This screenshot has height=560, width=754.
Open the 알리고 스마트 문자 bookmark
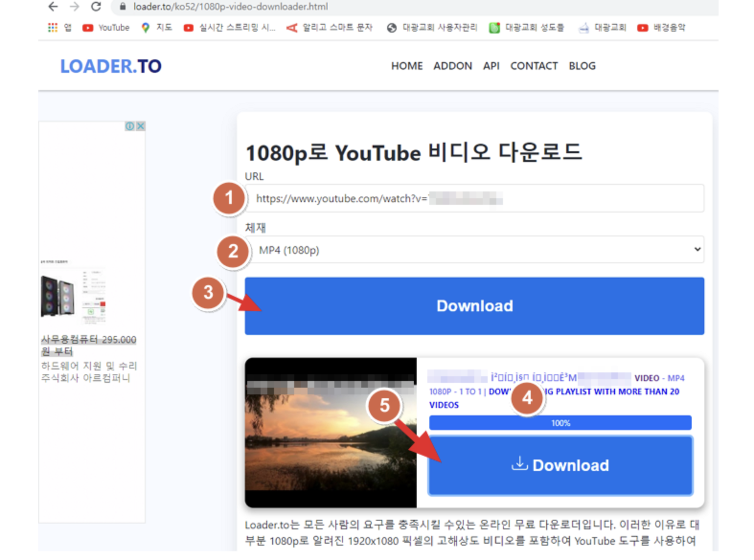tap(330, 28)
